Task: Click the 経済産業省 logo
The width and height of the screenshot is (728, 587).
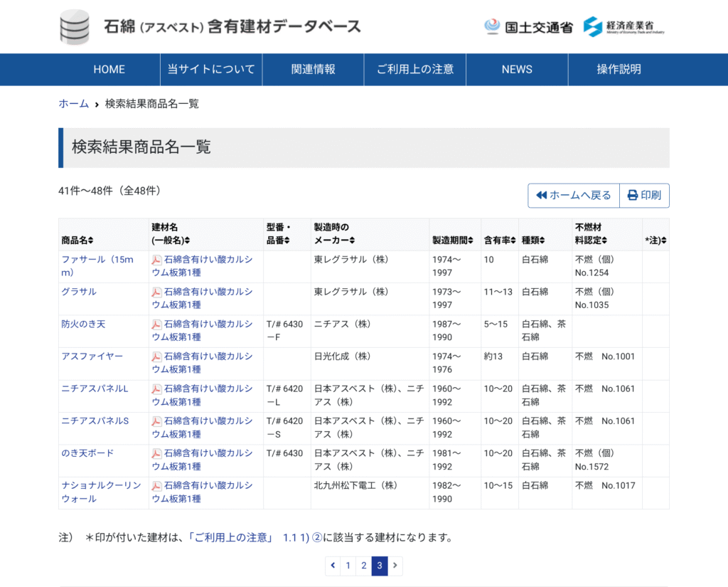Action: (x=623, y=26)
